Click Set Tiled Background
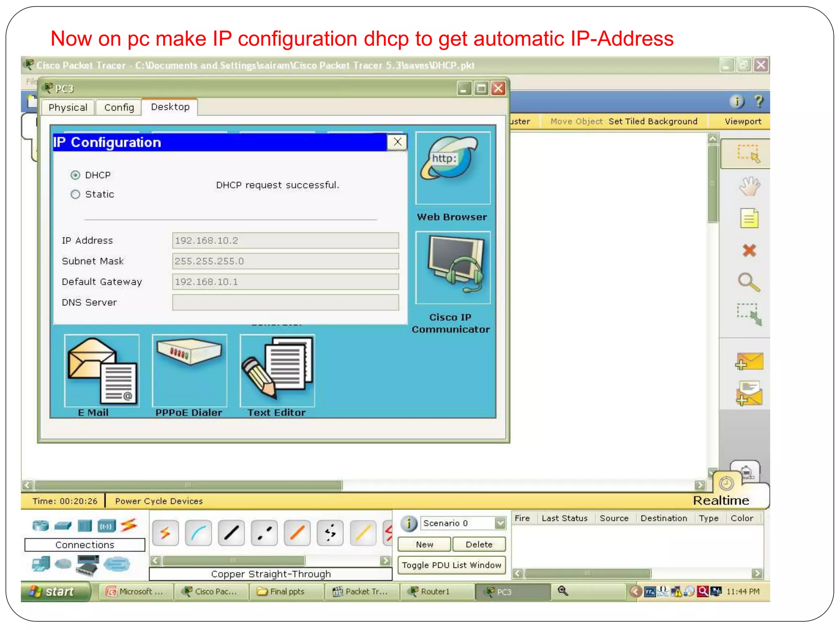 (653, 121)
